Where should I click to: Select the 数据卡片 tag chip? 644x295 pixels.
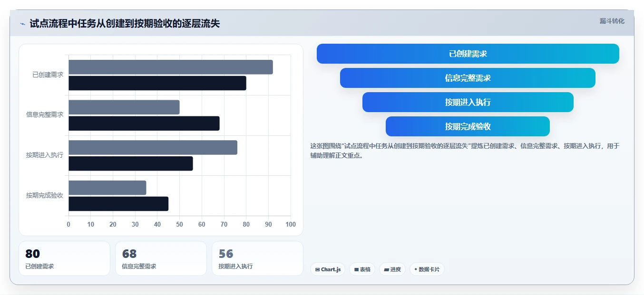click(x=427, y=269)
